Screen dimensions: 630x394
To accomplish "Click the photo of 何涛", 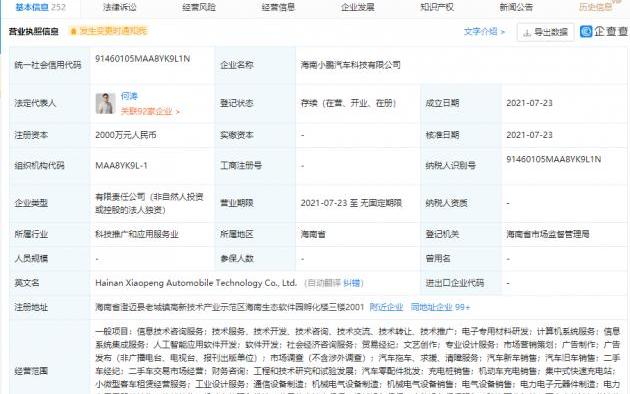I will [106, 103].
